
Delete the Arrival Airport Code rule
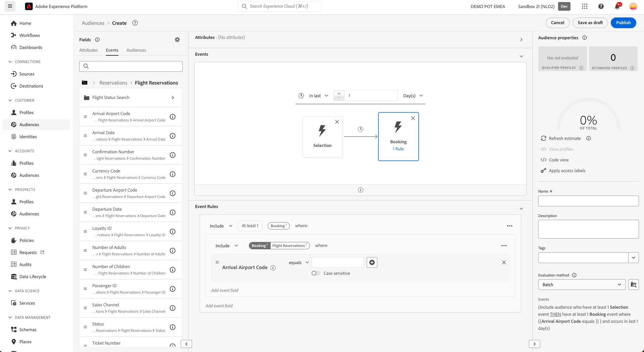pyautogui.click(x=504, y=262)
